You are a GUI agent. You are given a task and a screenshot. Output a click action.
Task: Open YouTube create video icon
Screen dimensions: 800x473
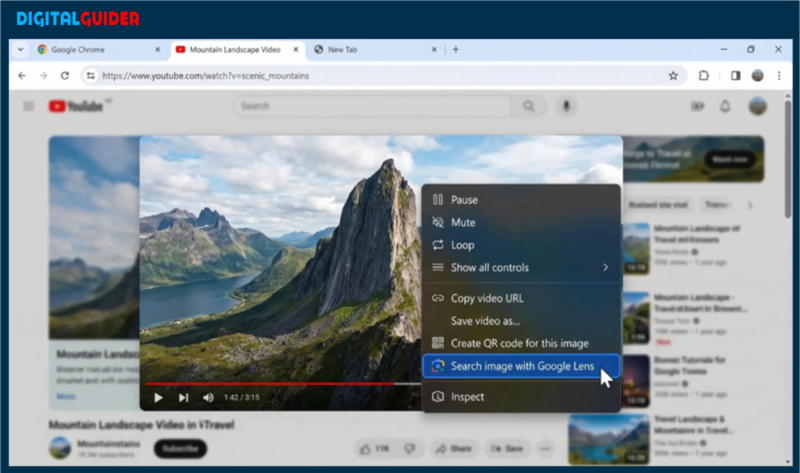pyautogui.click(x=697, y=106)
